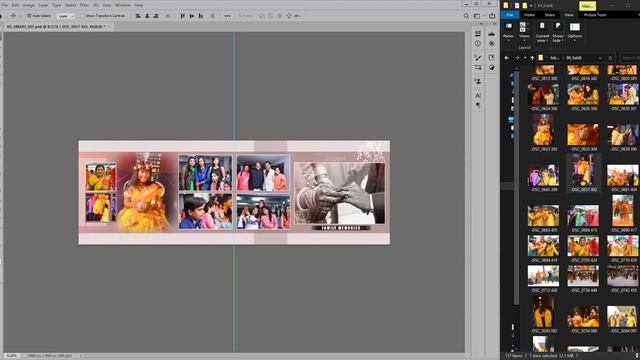Screen dimensions: 640x360
Task: Toggle the Auto-Select checkbox
Action: (29, 16)
